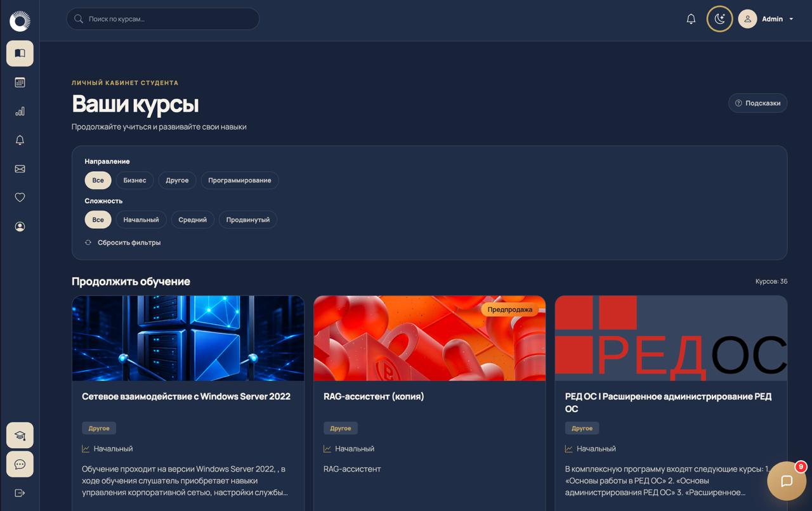Click the Admin user avatar
This screenshot has width=812, height=511.
coord(747,19)
